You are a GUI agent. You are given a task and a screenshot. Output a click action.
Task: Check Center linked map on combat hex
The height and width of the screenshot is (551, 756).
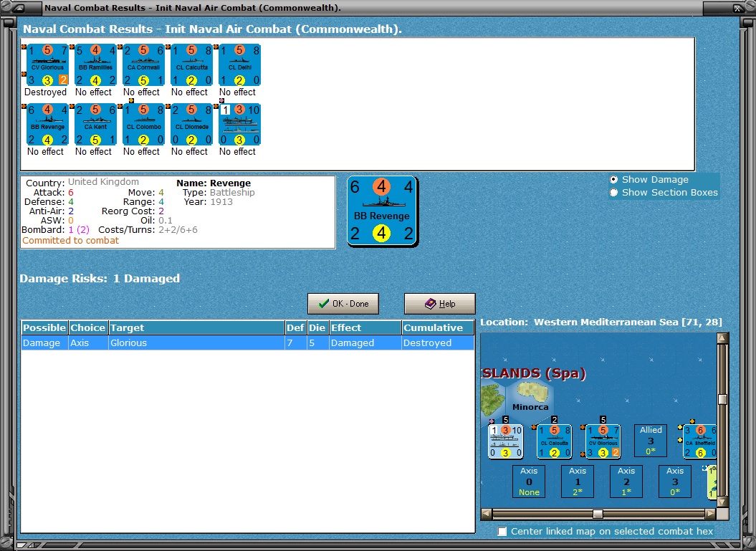pos(502,531)
